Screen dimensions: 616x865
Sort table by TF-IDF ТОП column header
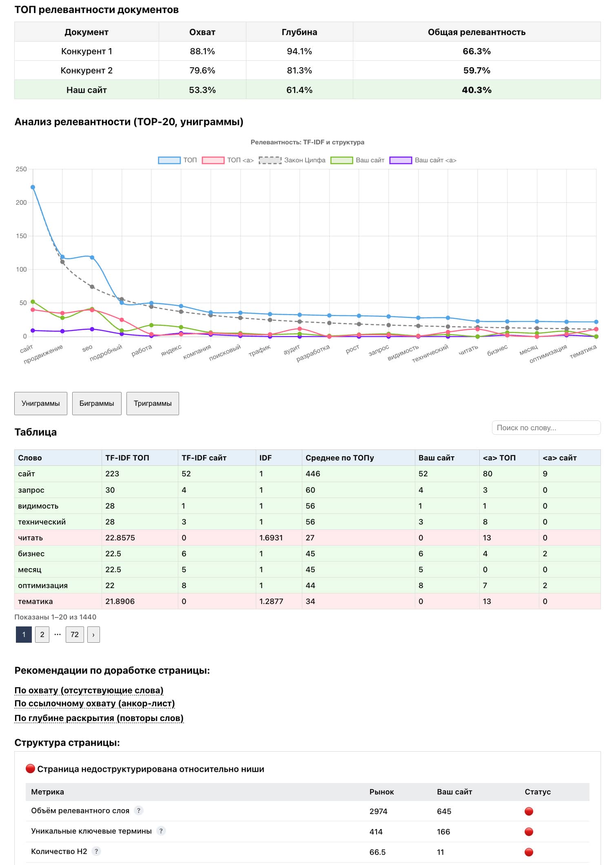click(x=127, y=458)
